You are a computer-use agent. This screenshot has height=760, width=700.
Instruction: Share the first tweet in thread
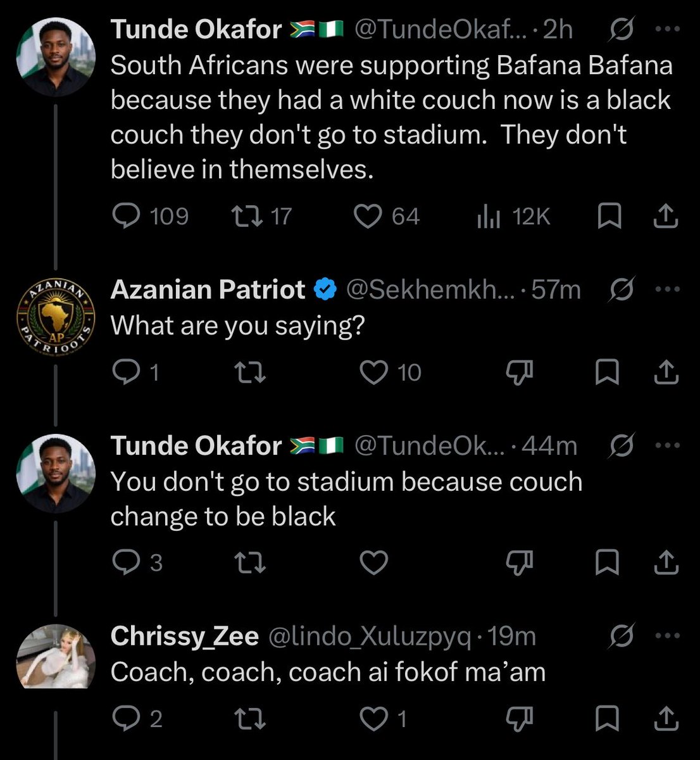tap(665, 217)
